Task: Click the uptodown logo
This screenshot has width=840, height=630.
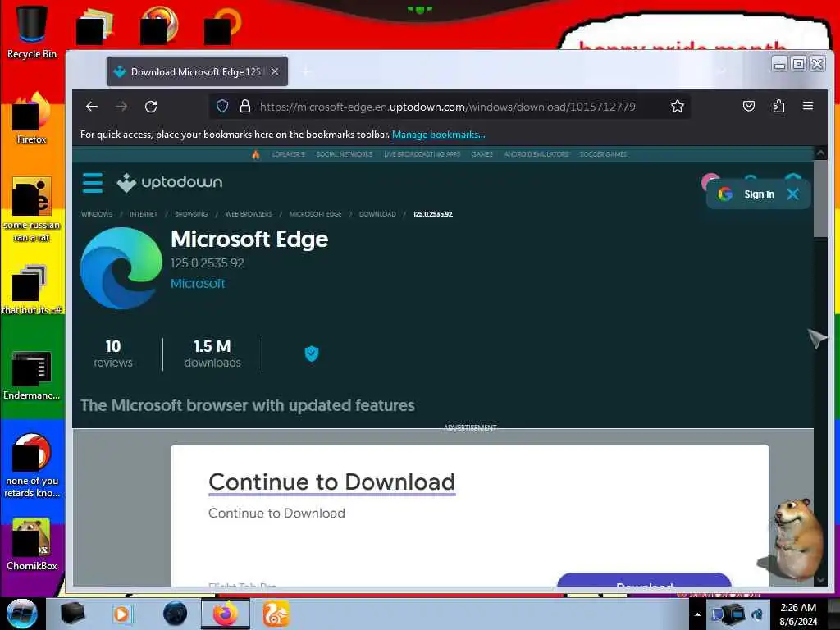Action: click(169, 183)
